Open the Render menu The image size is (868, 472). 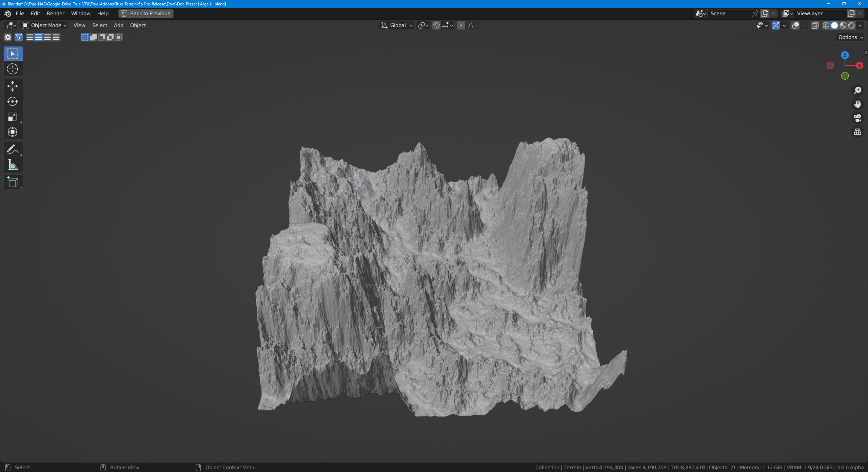55,14
